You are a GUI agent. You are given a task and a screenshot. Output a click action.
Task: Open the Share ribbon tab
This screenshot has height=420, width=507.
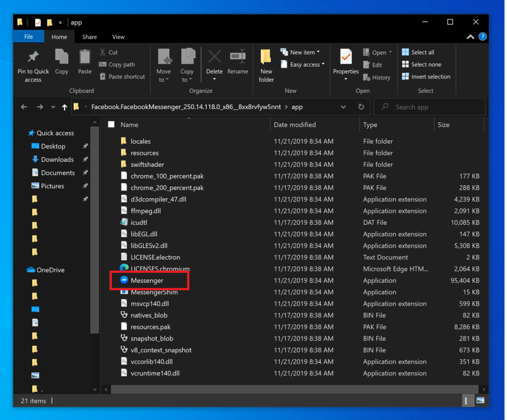89,37
